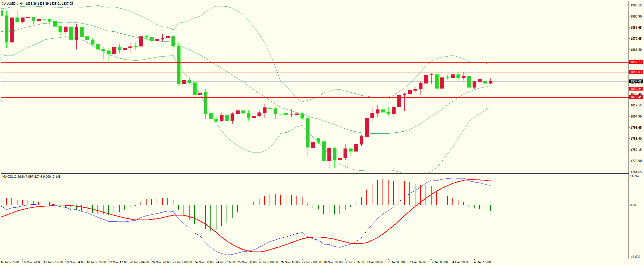
Task: Click the 2 Dec 16:00 time label
Action: tap(418, 262)
